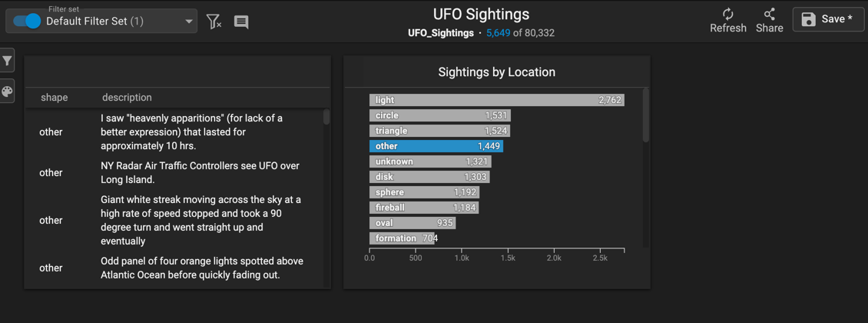The image size is (868, 323).
Task: Click the Refresh icon
Action: coord(728,15)
